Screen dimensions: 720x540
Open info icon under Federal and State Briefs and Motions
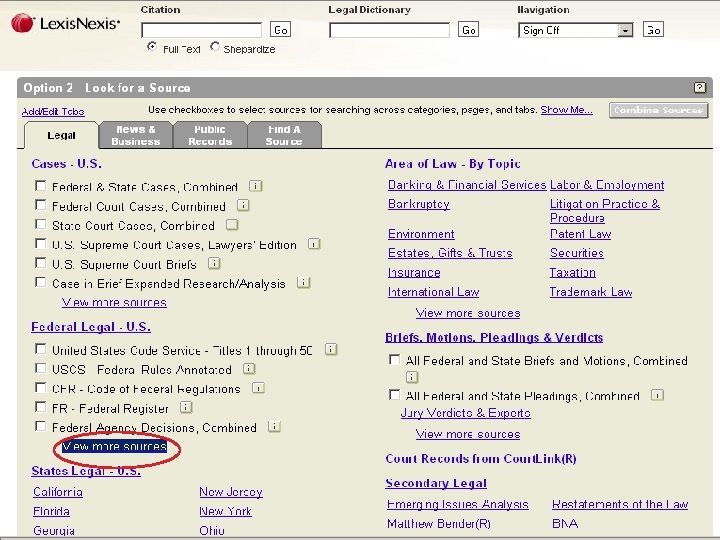pyautogui.click(x=412, y=377)
